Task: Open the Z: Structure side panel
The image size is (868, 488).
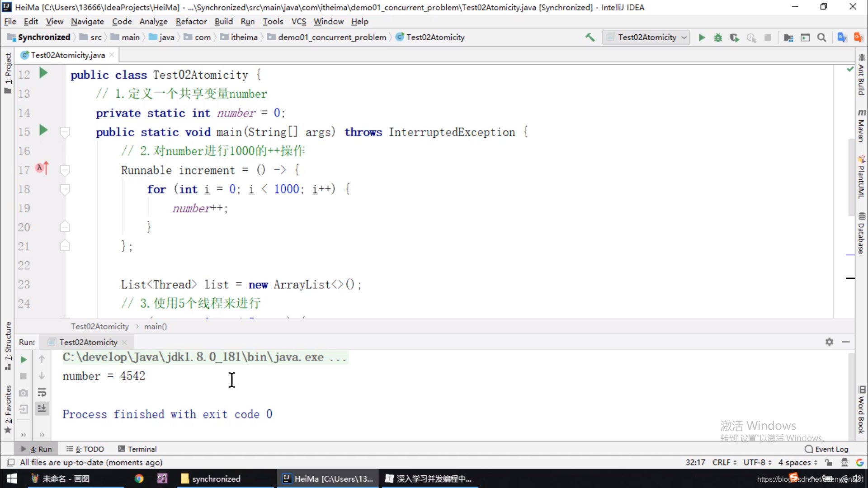Action: coord(8,346)
